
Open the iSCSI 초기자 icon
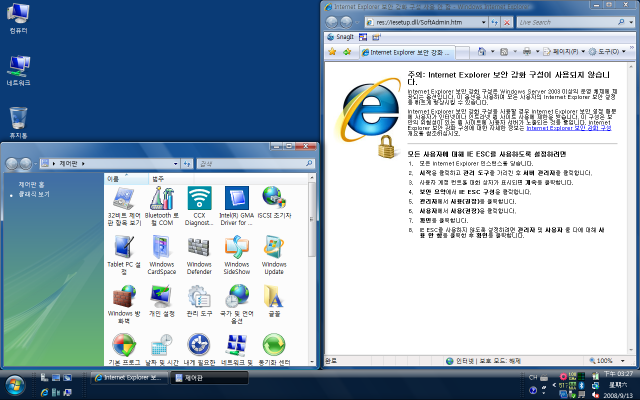click(274, 203)
